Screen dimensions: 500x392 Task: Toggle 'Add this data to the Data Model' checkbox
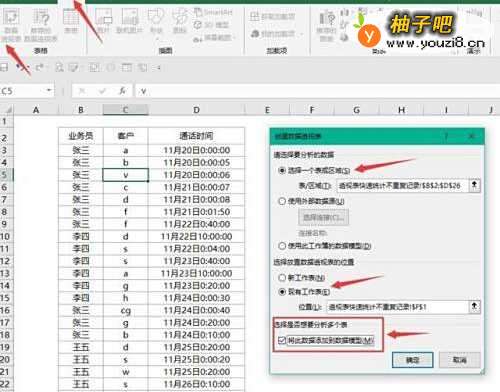pos(282,340)
